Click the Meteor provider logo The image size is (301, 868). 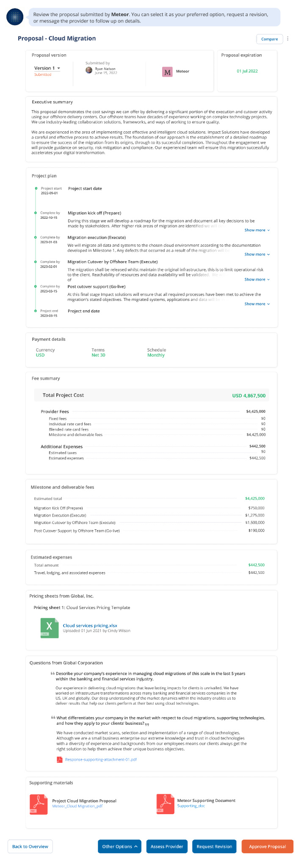coord(168,72)
